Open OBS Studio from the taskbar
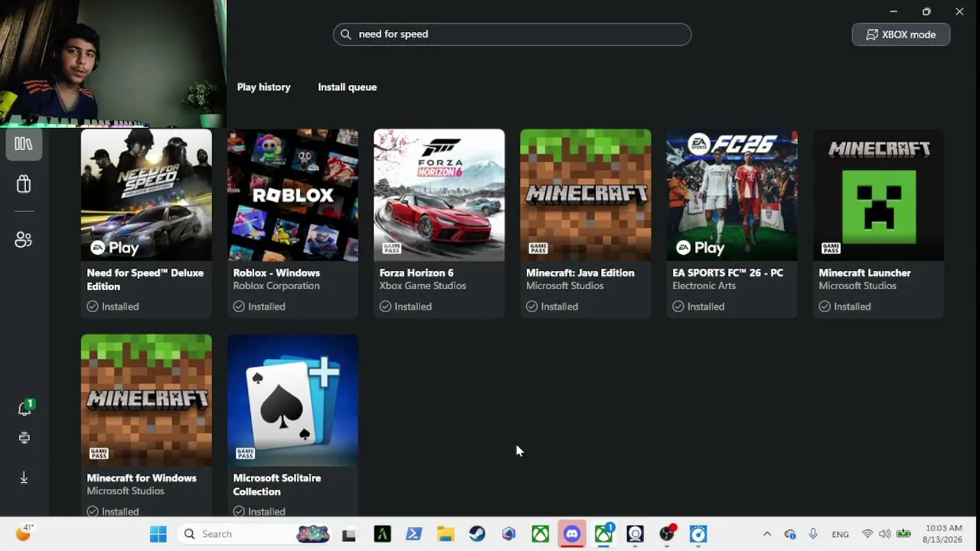This screenshot has height=551, width=980. pos(667,534)
